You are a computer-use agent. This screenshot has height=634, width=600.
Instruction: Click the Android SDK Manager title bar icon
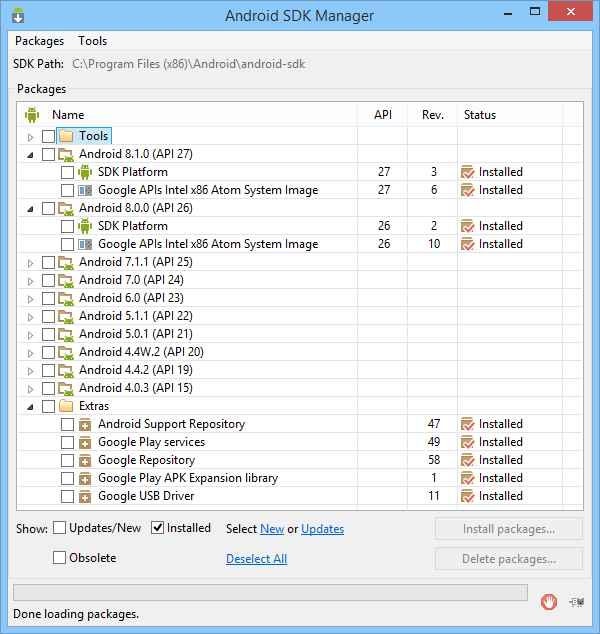coord(18,15)
